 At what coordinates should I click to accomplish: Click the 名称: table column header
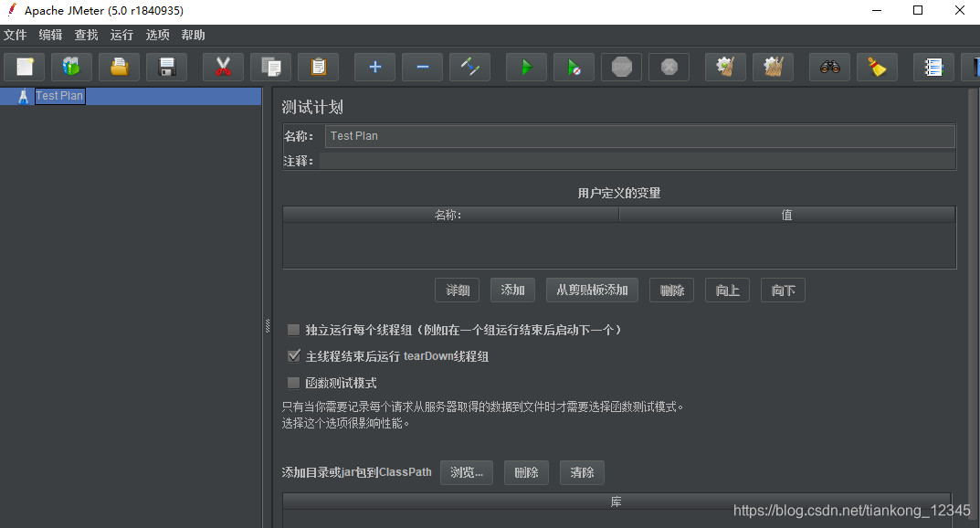[450, 215]
